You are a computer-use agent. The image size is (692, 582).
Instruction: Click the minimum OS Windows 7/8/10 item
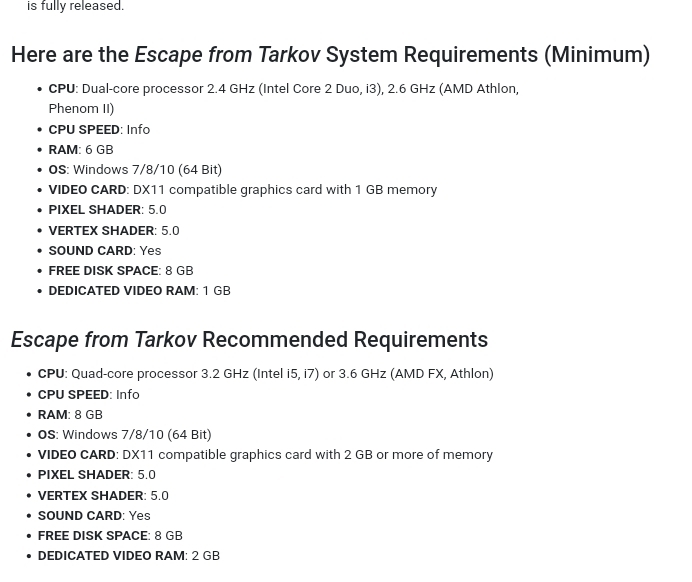[x=135, y=170]
